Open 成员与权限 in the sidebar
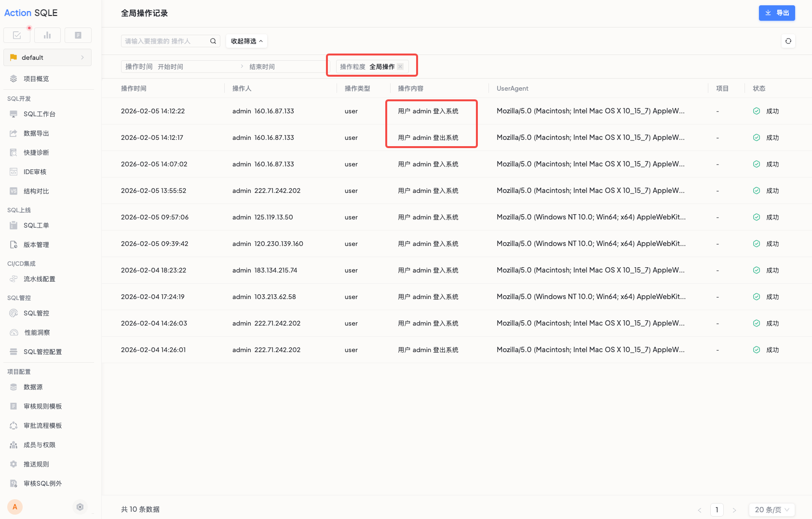812x519 pixels. click(x=40, y=445)
